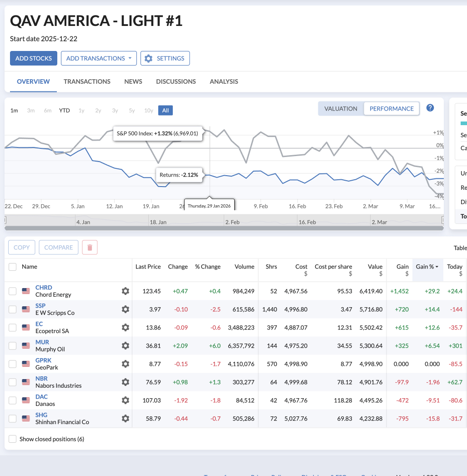The width and height of the screenshot is (467, 476).
Task: Open gear settings for Chord Energy row
Action: point(126,291)
